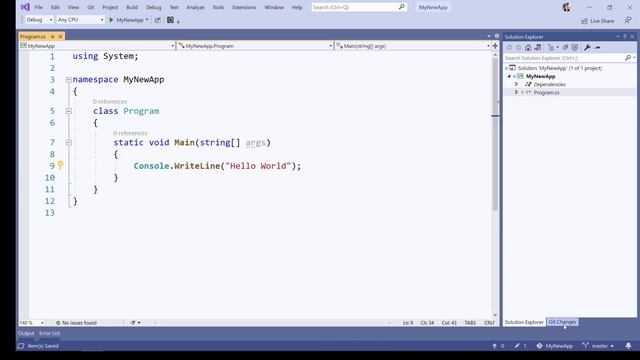Pin the Program.cs tab
The width and height of the screenshot is (640, 360).
(52, 37)
